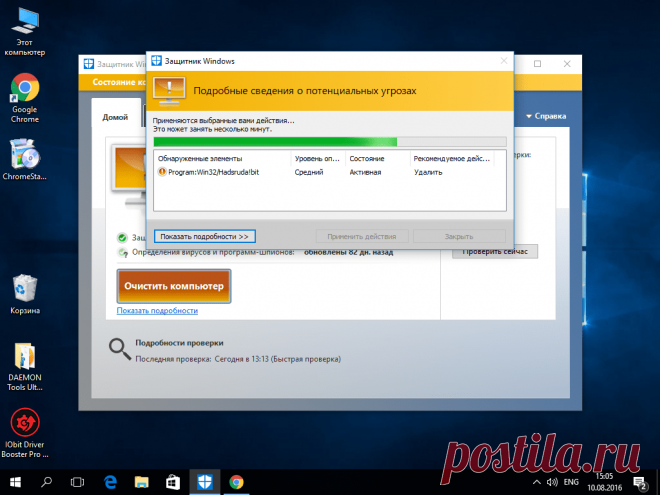The height and width of the screenshot is (495, 660).
Task: Select Windows Defender taskbar button
Action: pyautogui.click(x=205, y=482)
